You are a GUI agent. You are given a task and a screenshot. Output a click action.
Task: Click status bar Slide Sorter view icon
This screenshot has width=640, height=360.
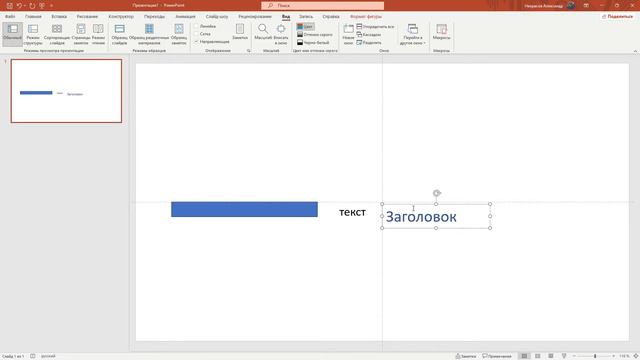point(538,356)
